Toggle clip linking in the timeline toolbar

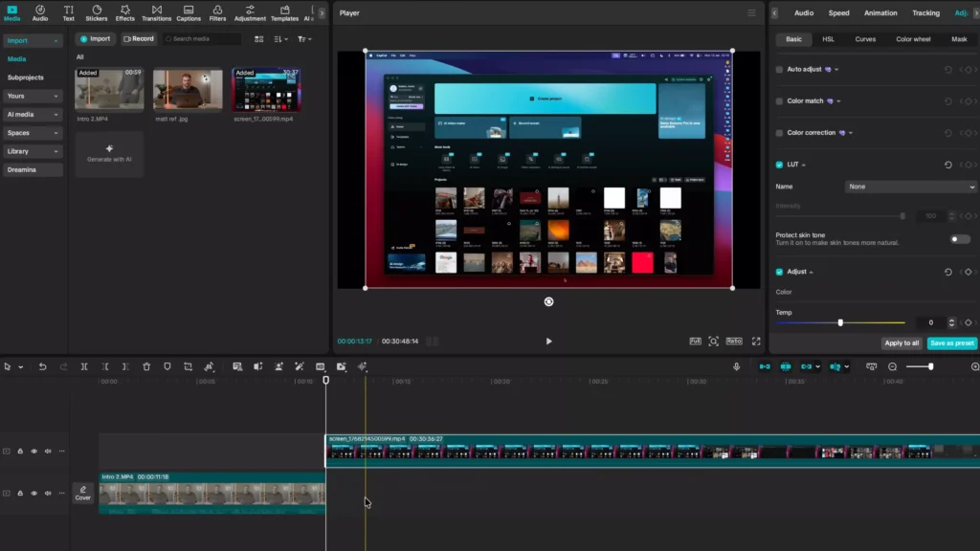tap(807, 366)
